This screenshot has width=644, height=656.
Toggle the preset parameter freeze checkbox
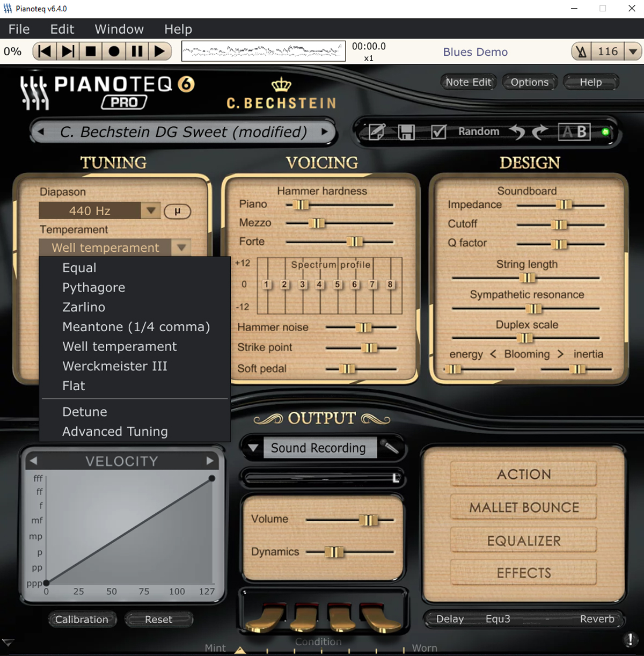point(438,132)
